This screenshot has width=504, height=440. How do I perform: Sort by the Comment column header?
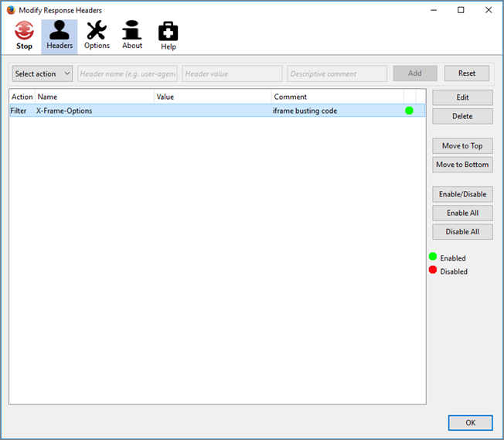(x=338, y=97)
